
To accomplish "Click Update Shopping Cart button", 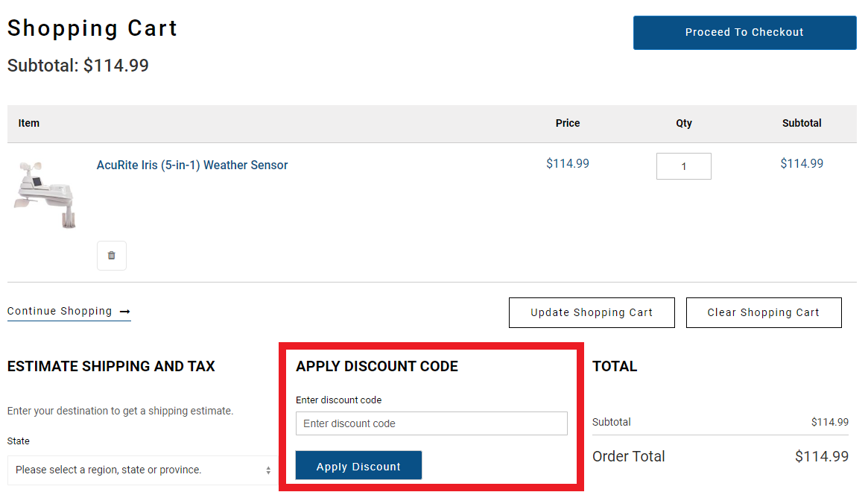I will click(x=592, y=312).
